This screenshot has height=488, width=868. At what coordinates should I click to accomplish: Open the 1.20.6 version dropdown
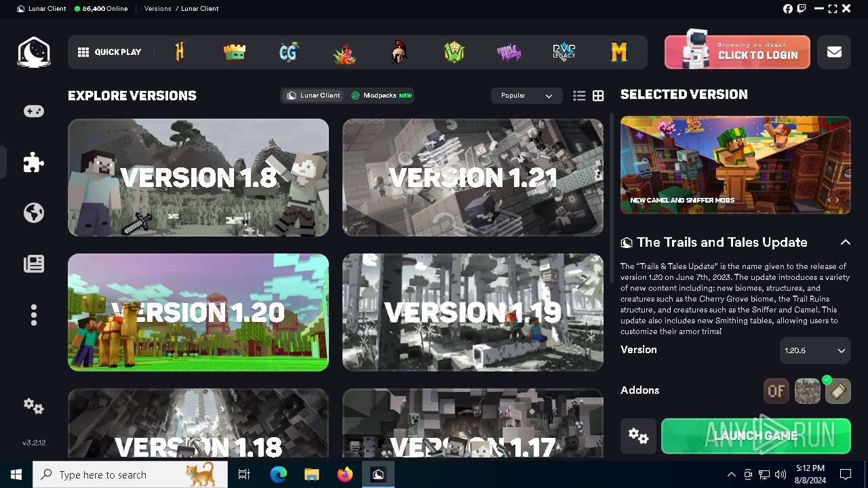(x=815, y=350)
